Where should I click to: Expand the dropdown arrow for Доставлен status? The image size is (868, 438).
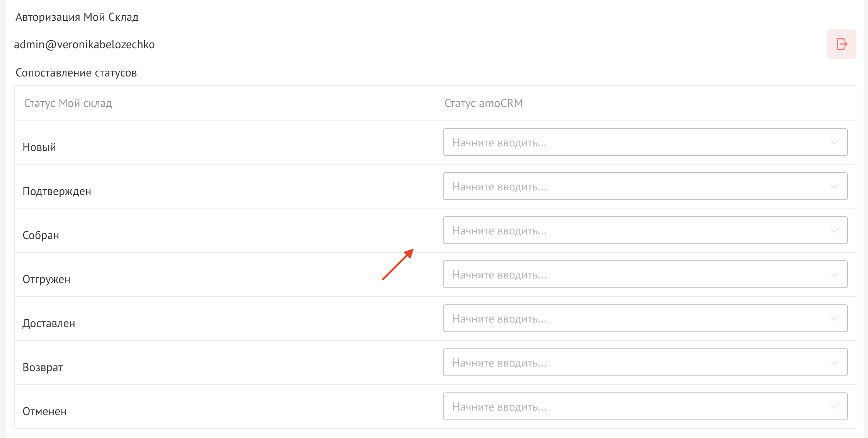coord(834,319)
